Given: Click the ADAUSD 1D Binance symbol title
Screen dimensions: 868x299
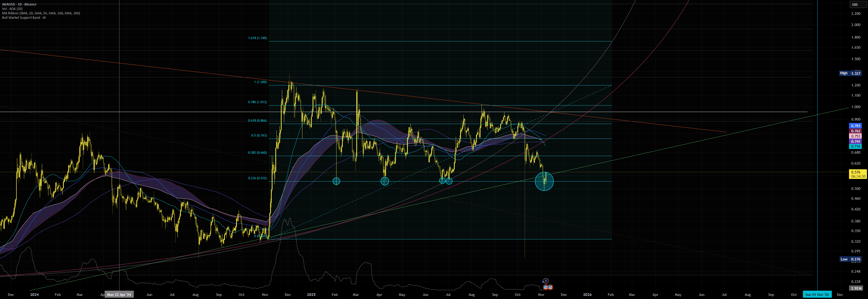Looking at the screenshot, I should (x=19, y=4).
